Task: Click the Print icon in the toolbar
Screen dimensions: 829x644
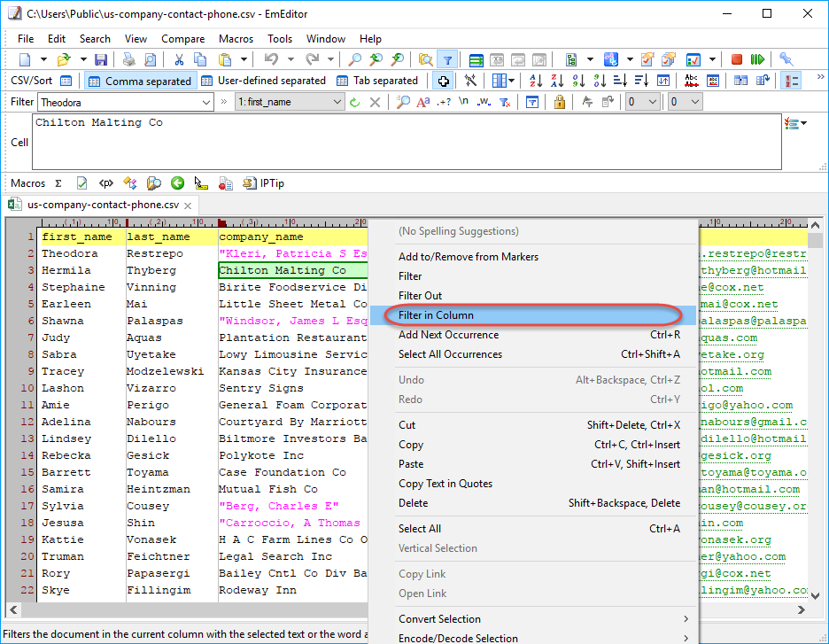Action: [x=129, y=59]
